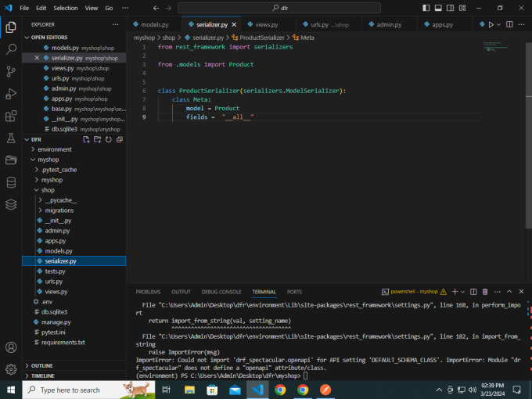The image size is (532, 399).
Task: Refresh the explorer in DFR header
Action: pyautogui.click(x=108, y=139)
